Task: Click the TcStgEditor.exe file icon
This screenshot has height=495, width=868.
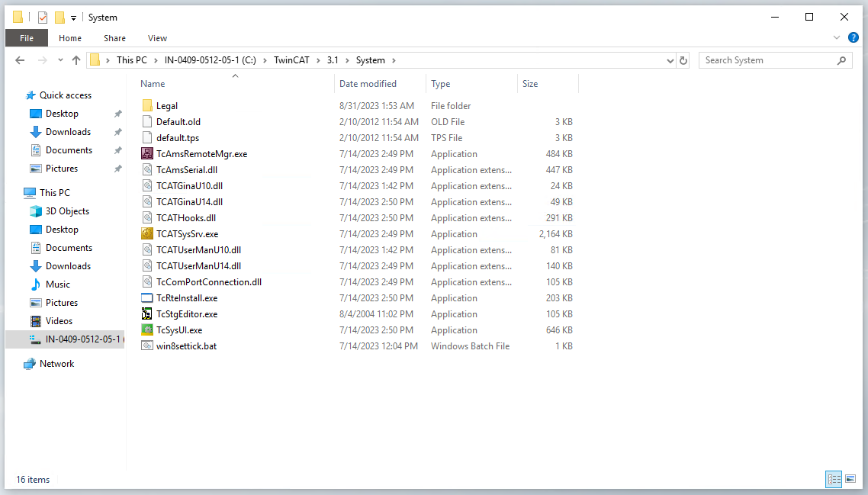Action: [x=146, y=314]
